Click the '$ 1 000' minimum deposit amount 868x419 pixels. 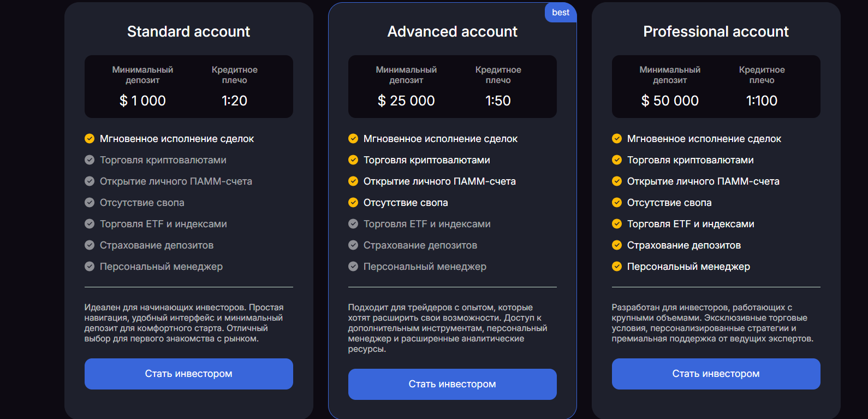click(142, 101)
